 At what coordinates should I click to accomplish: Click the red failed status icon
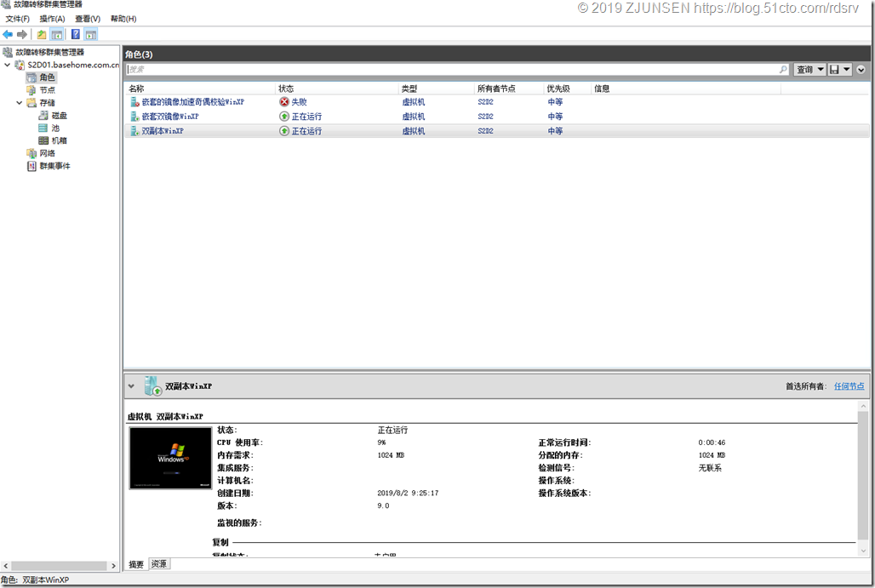tap(284, 102)
